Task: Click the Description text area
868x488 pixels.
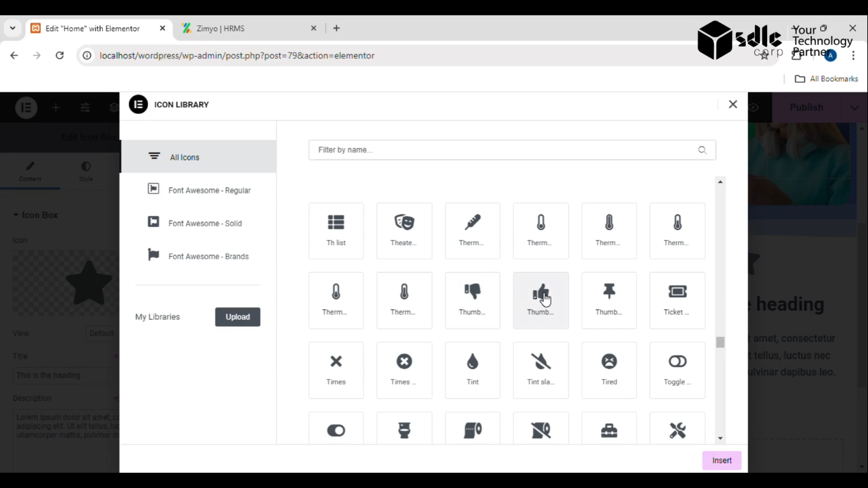Action: pyautogui.click(x=66, y=440)
